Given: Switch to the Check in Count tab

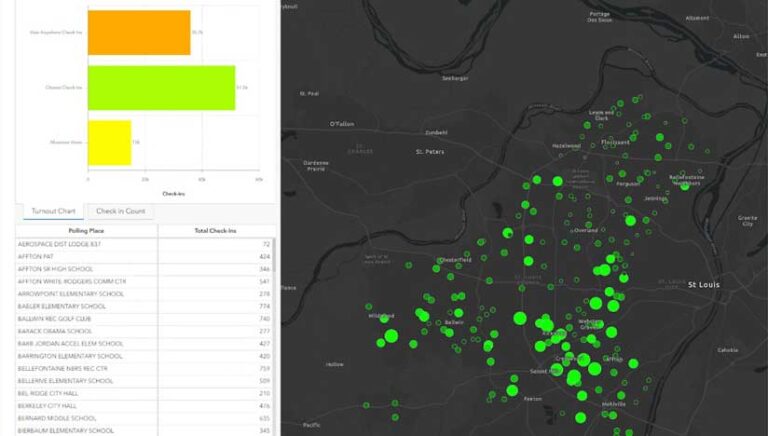Looking at the screenshot, I should click(x=120, y=211).
